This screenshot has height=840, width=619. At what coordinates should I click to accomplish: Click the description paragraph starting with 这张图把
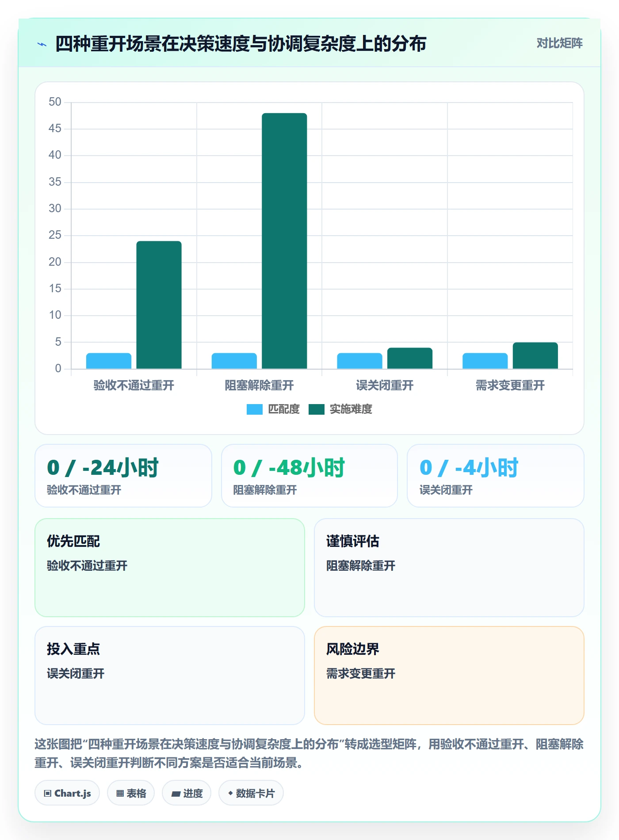point(309,754)
